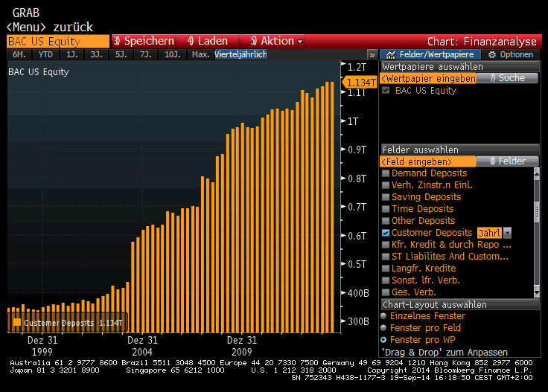
Task: Open the Aktion dropdown menu
Action: pyautogui.click(x=273, y=41)
